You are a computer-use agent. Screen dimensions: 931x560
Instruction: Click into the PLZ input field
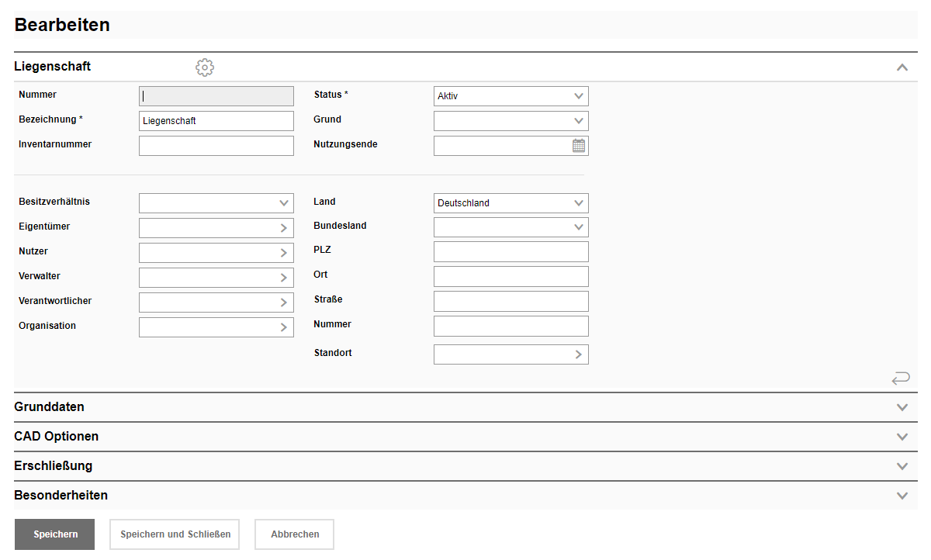510,252
